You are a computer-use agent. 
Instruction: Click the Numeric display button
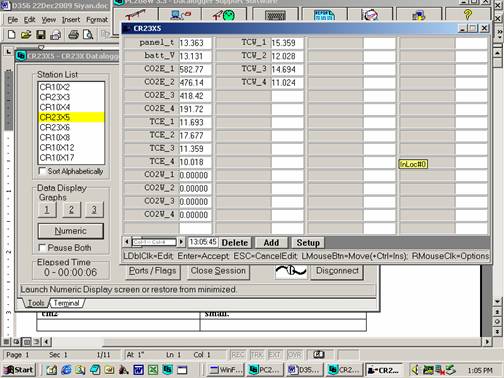(x=71, y=231)
